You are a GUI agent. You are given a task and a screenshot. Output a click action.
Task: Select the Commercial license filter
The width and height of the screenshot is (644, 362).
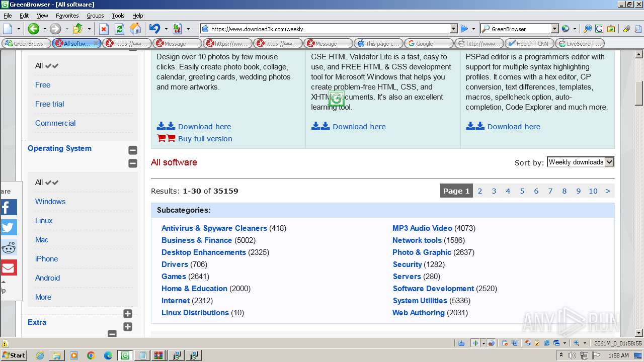pyautogui.click(x=55, y=123)
